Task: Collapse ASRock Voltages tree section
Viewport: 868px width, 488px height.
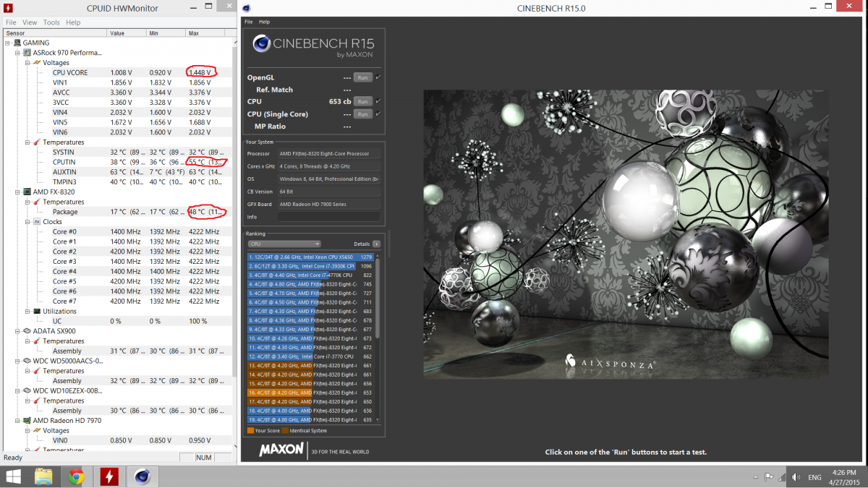Action: (27, 63)
